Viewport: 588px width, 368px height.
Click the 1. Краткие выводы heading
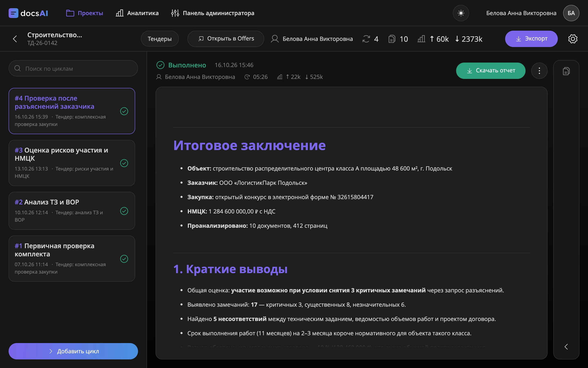(230, 269)
